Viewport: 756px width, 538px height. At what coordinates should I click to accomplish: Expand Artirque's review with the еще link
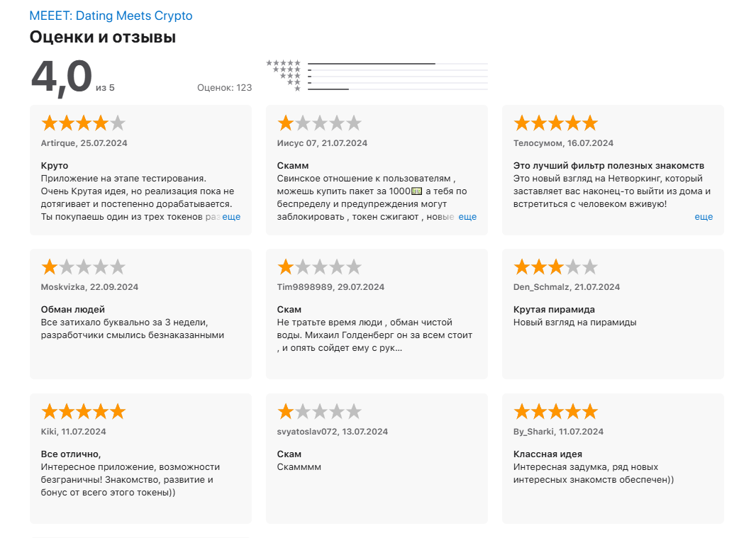231,217
